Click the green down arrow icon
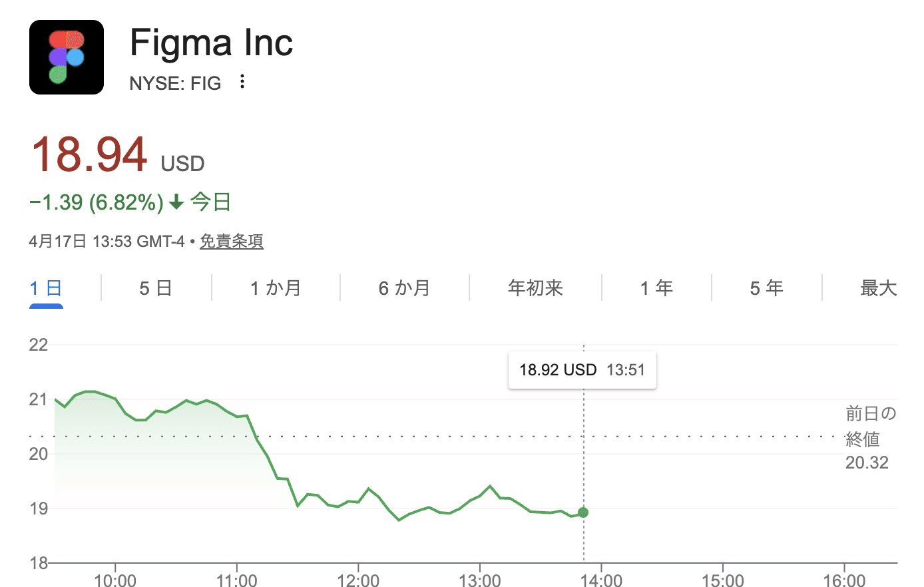The width and height of the screenshot is (924, 587). coord(176,202)
